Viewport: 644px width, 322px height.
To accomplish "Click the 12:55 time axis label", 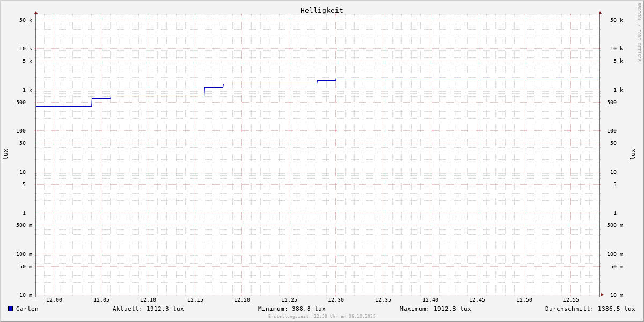I will tap(571, 300).
